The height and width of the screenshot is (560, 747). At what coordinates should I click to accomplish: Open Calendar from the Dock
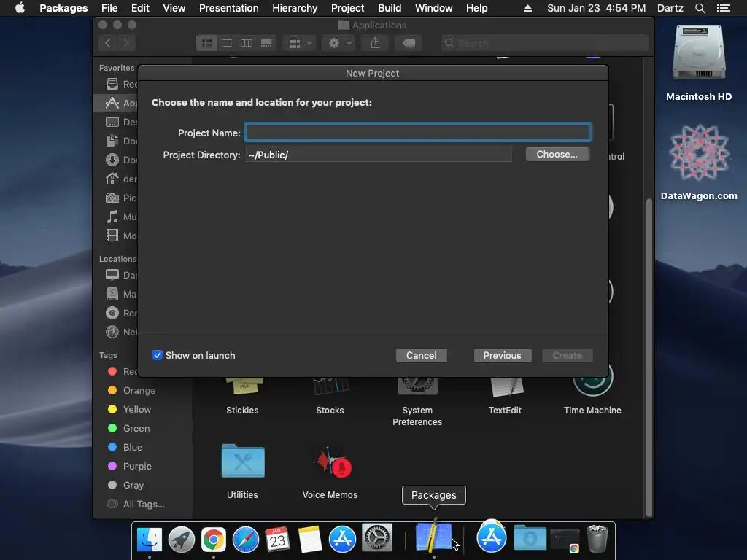click(x=278, y=539)
